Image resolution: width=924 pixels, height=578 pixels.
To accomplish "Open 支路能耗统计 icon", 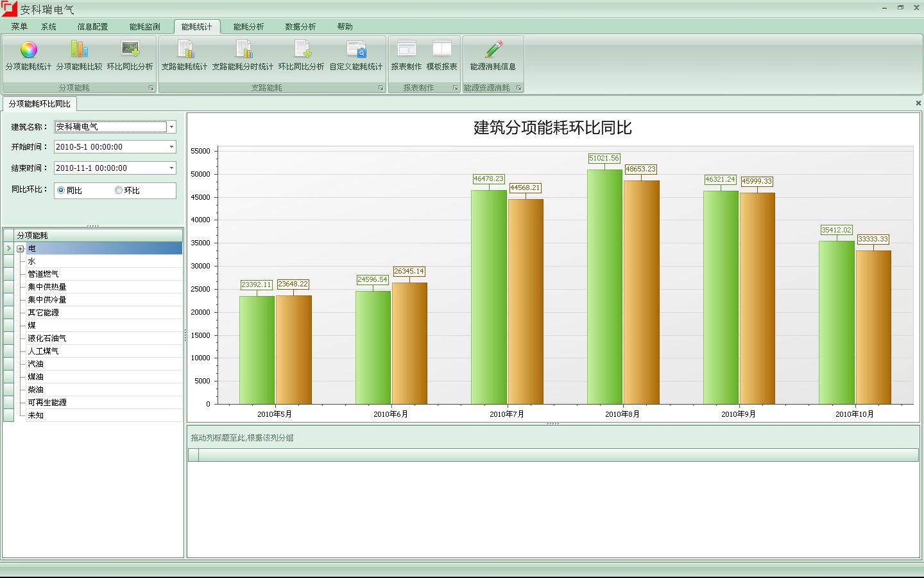I will [185, 49].
